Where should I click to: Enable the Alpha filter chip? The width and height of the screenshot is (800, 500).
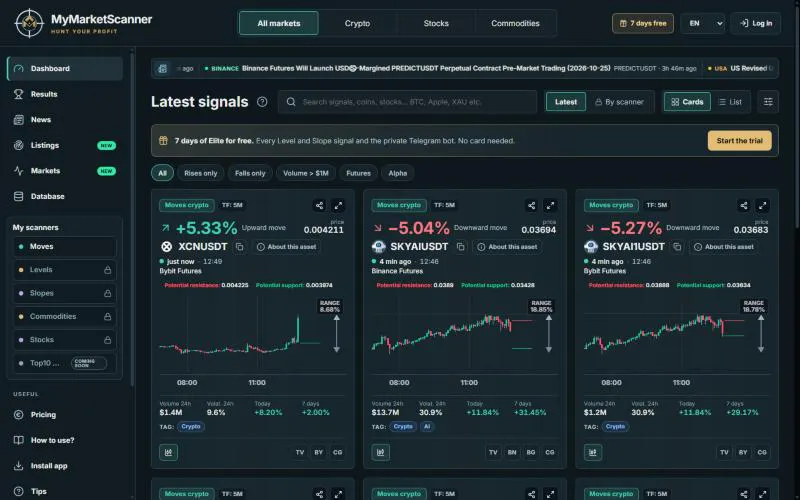coord(398,173)
